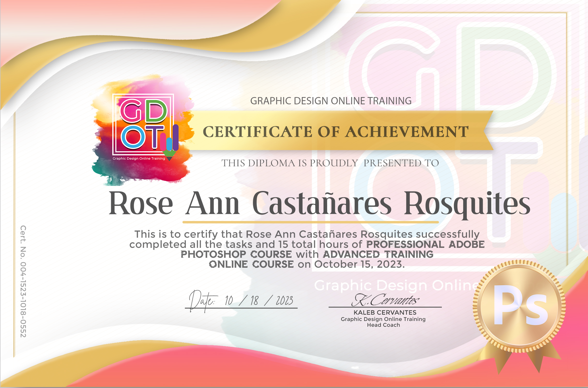Click the letter G in the logo
The height and width of the screenshot is (388, 588).
click(130, 111)
